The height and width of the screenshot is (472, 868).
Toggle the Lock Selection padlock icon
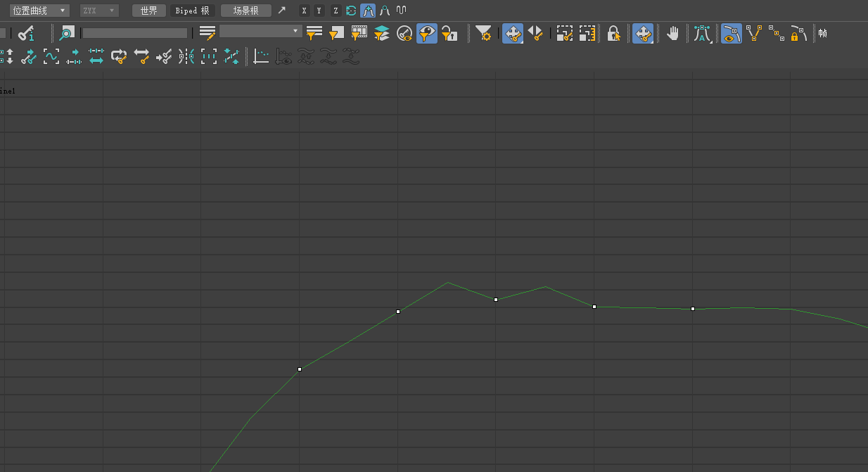(614, 33)
